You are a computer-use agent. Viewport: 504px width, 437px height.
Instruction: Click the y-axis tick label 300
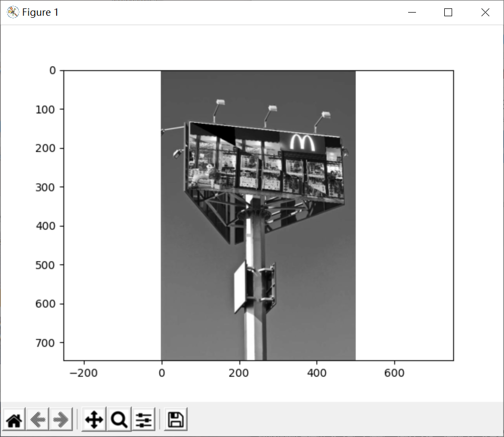tap(46, 188)
